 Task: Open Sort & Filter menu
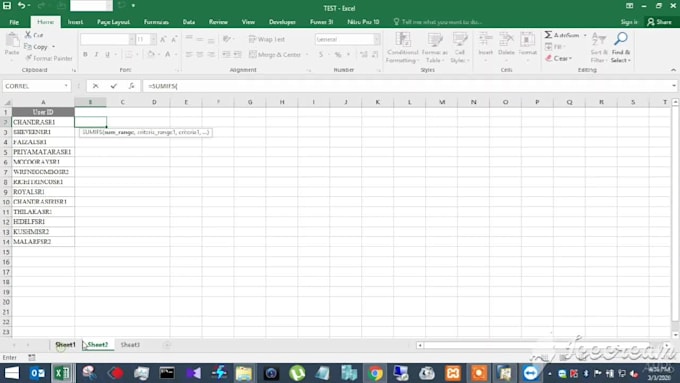click(598, 48)
